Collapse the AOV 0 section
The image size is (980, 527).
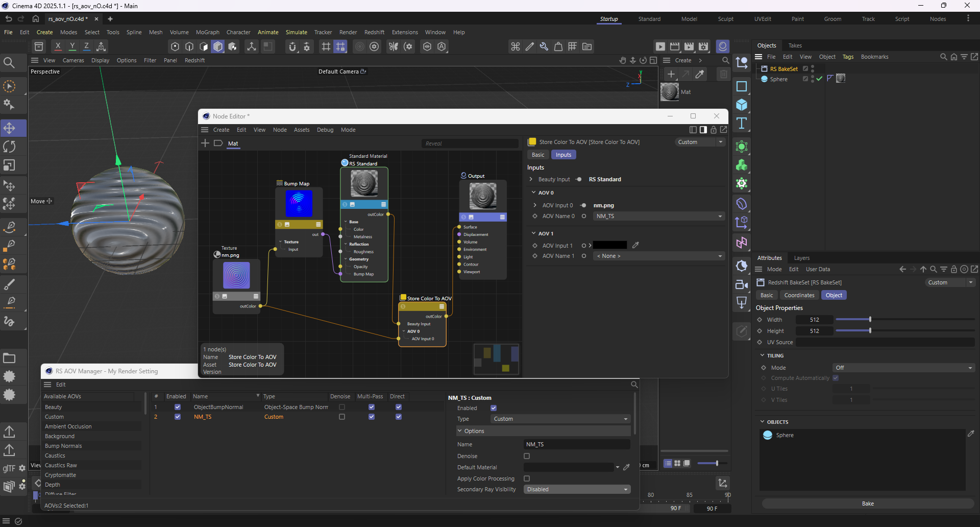534,193
